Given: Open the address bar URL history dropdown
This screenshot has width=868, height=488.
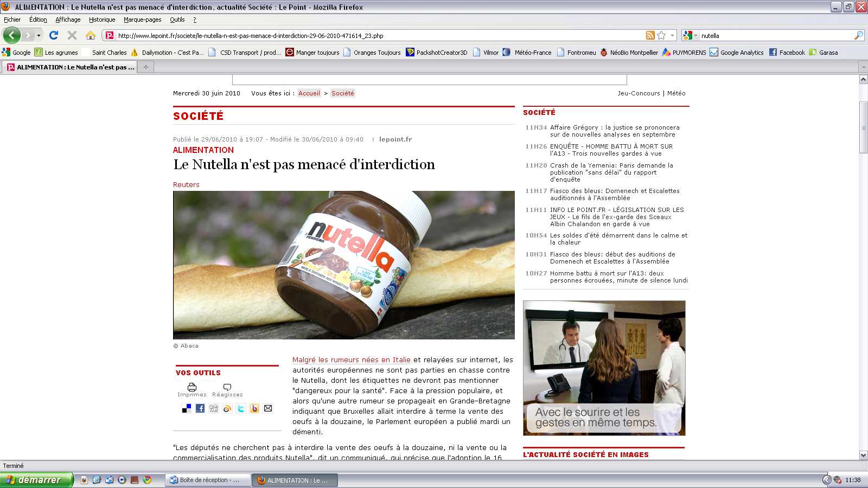Looking at the screenshot, I should tap(672, 35).
